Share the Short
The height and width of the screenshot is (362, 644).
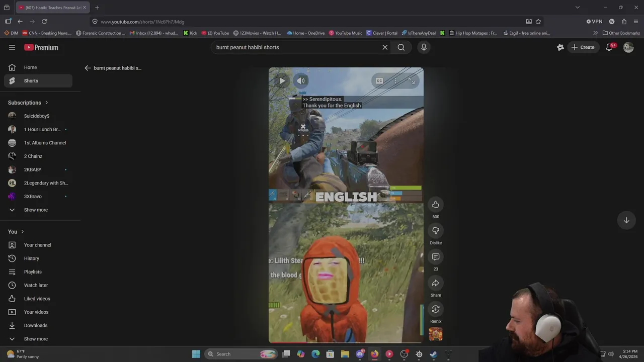click(x=436, y=283)
